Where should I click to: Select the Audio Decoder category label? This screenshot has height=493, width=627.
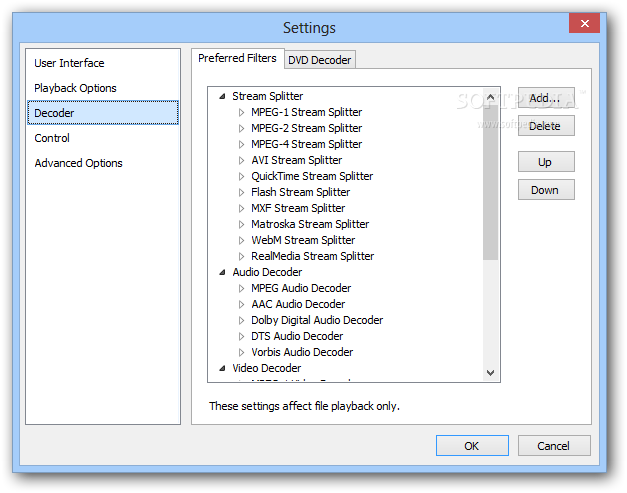[267, 272]
